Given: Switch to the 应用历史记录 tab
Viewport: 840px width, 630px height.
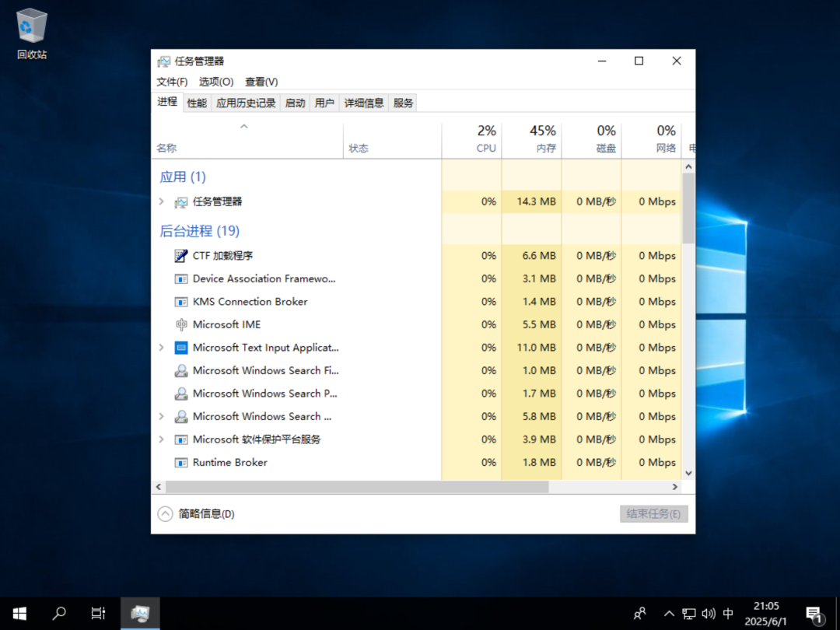Looking at the screenshot, I should click(x=246, y=103).
